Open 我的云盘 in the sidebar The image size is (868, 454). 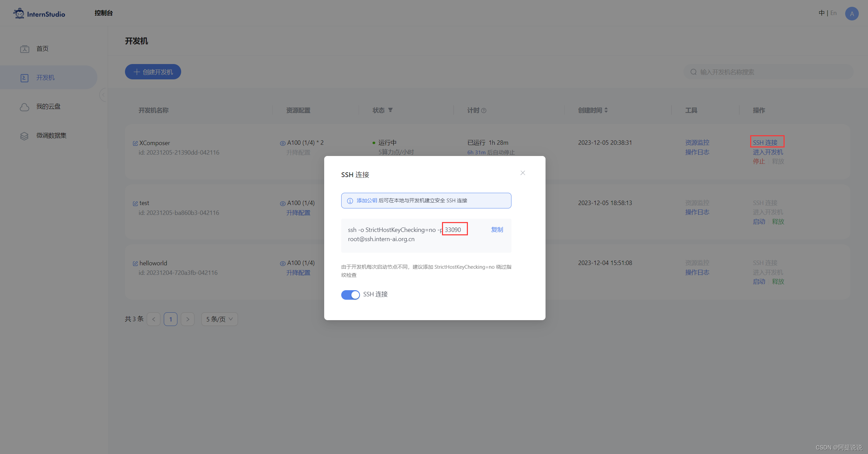pyautogui.click(x=49, y=107)
